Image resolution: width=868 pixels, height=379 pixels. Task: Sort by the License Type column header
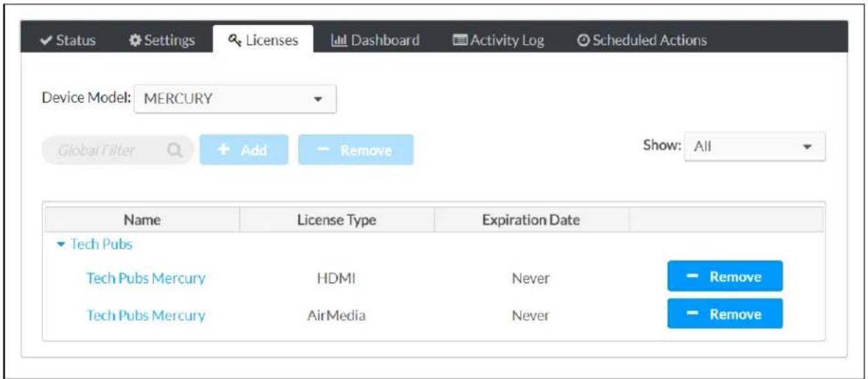click(x=337, y=220)
